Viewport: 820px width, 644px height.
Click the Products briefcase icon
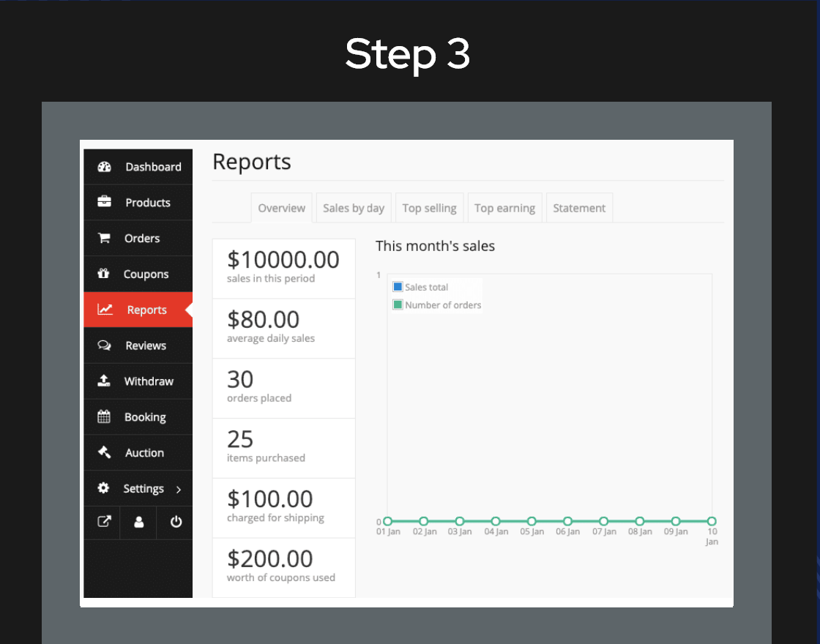click(104, 202)
